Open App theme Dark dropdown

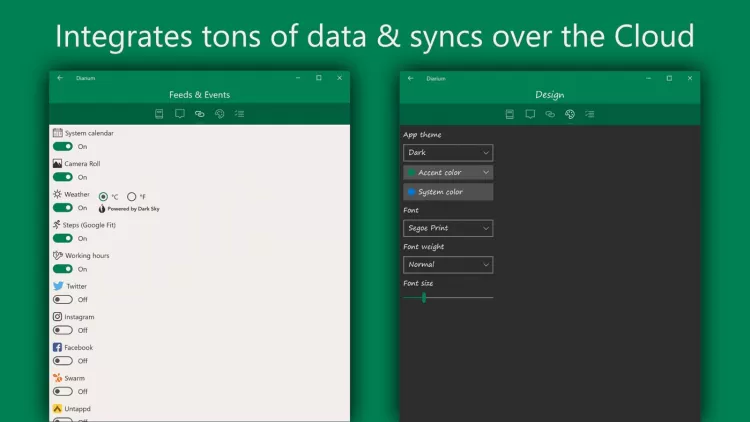[448, 153]
